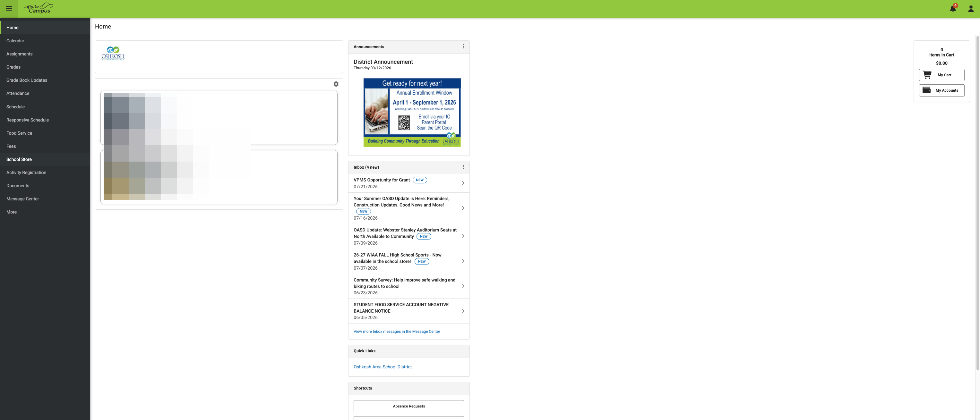
Task: Open Oshkosh Area School District quick link
Action: click(x=382, y=367)
